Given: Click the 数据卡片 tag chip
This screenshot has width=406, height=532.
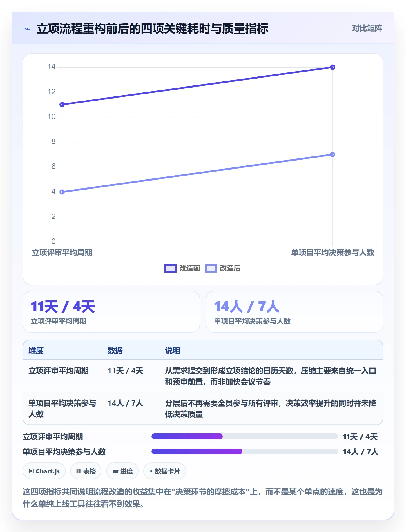Looking at the screenshot, I should click(x=165, y=471).
